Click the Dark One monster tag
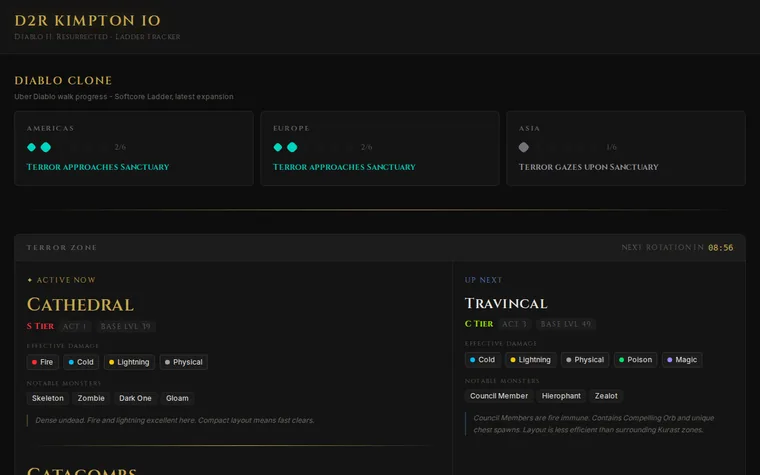The width and height of the screenshot is (760, 475). pyautogui.click(x=135, y=398)
